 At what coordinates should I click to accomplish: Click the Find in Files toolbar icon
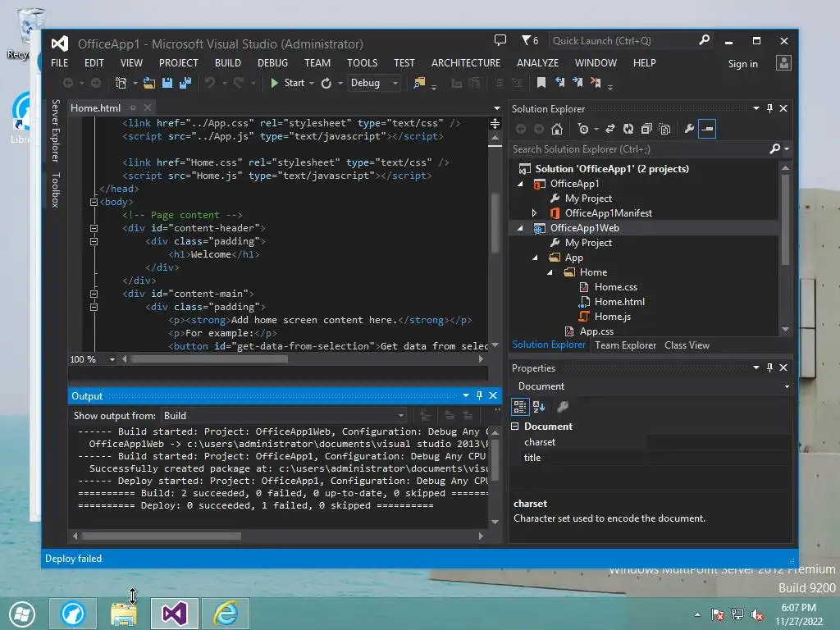tap(419, 83)
